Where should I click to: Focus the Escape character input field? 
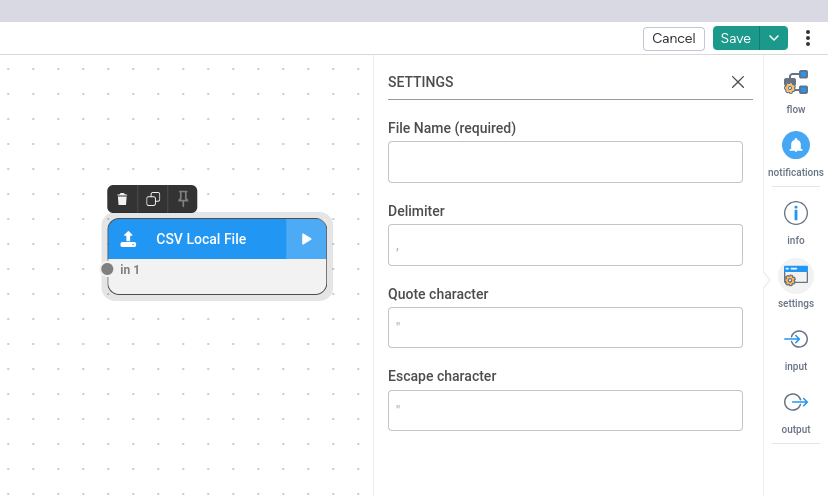pos(565,411)
